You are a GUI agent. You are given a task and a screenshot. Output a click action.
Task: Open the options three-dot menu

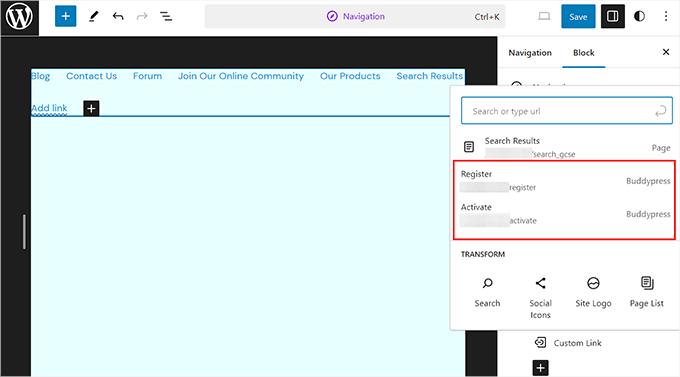(666, 16)
